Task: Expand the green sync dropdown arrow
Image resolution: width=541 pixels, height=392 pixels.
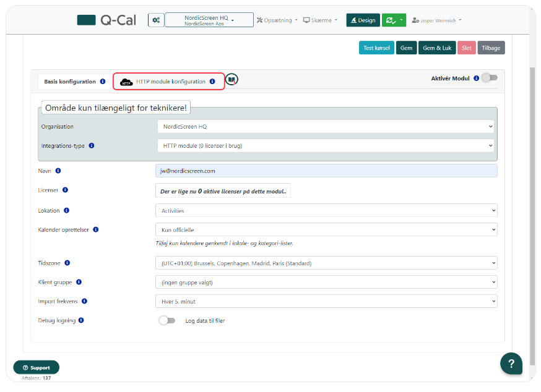Action: pos(402,20)
